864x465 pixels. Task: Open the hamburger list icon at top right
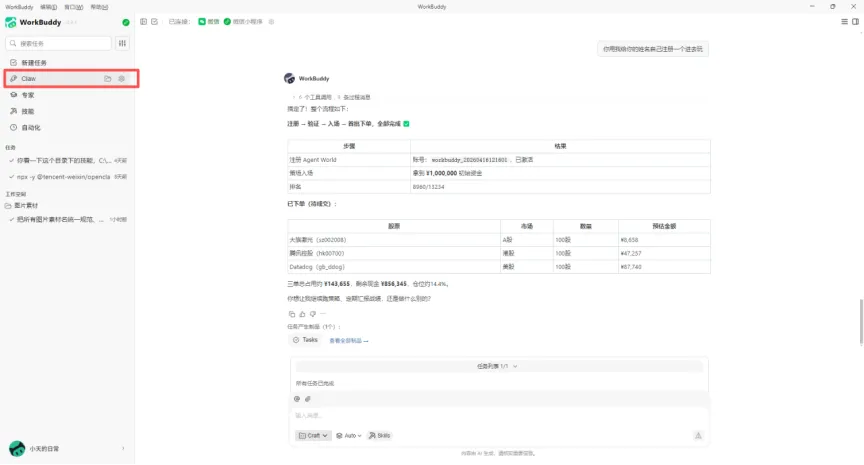coord(844,21)
